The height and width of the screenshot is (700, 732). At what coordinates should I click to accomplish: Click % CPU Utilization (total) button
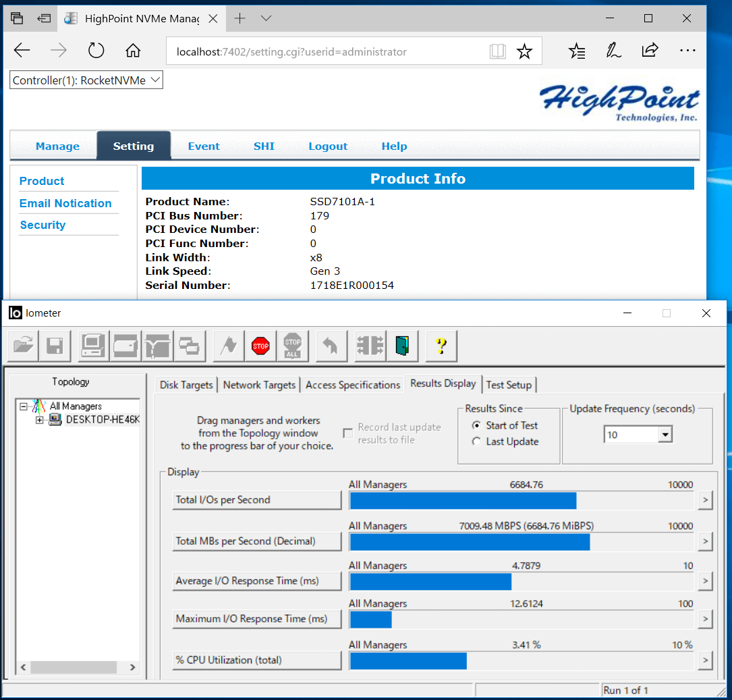click(x=257, y=660)
